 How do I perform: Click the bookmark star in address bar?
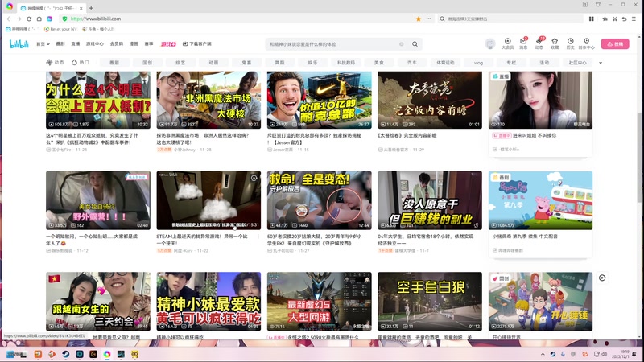(419, 19)
